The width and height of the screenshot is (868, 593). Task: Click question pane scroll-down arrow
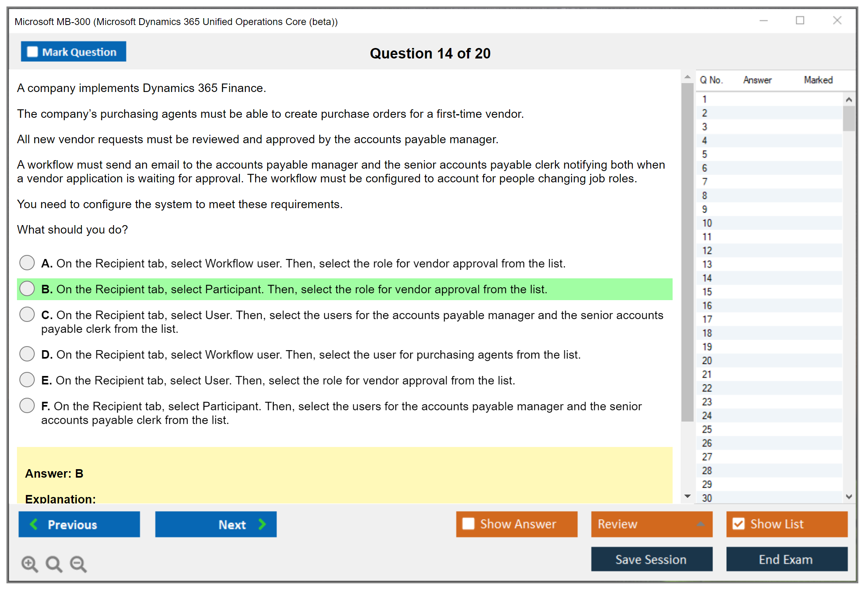coord(688,496)
